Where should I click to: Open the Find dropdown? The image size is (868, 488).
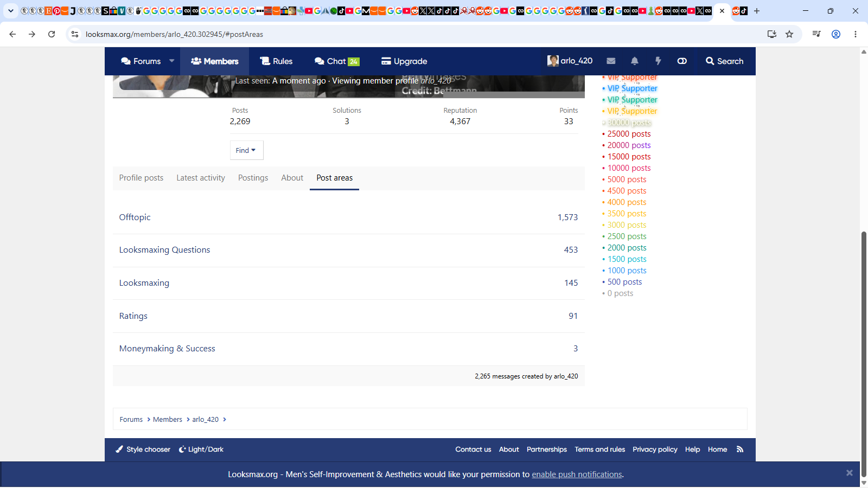coord(246,150)
